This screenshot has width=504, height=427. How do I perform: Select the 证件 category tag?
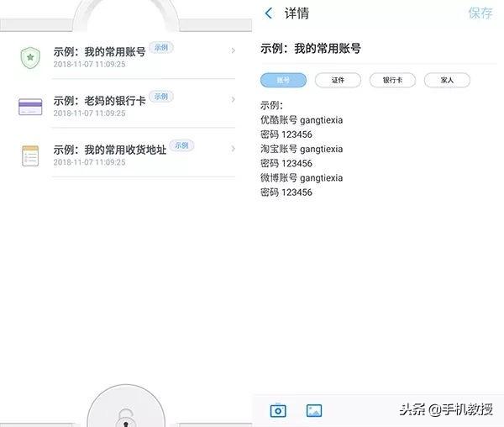338,80
